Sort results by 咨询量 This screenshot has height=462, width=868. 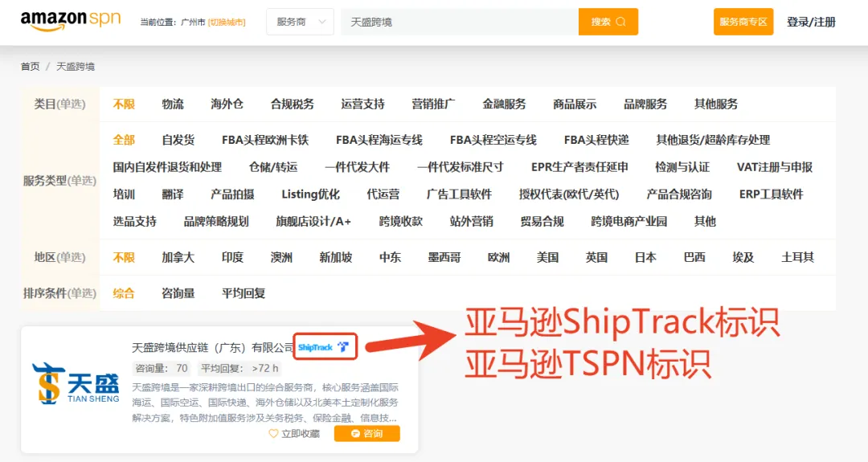178,293
